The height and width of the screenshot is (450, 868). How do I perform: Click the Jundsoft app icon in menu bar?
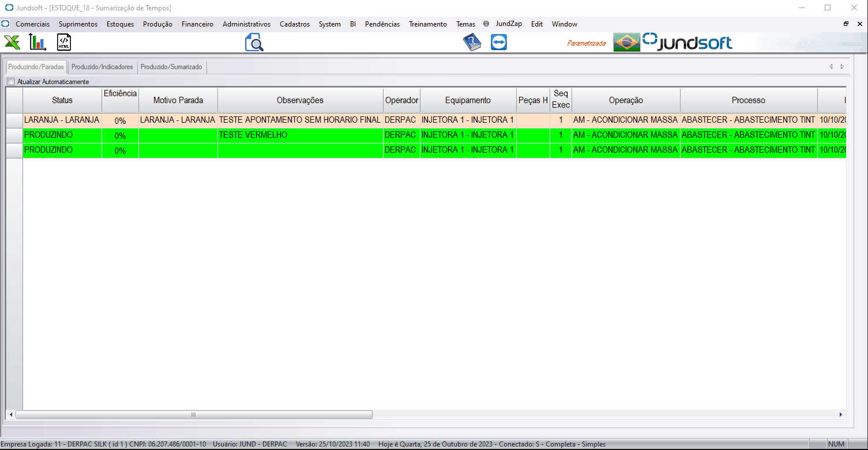[x=6, y=24]
